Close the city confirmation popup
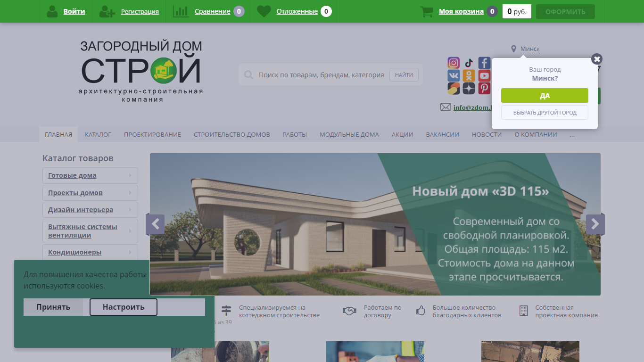This screenshot has height=362, width=644. coord(597,59)
